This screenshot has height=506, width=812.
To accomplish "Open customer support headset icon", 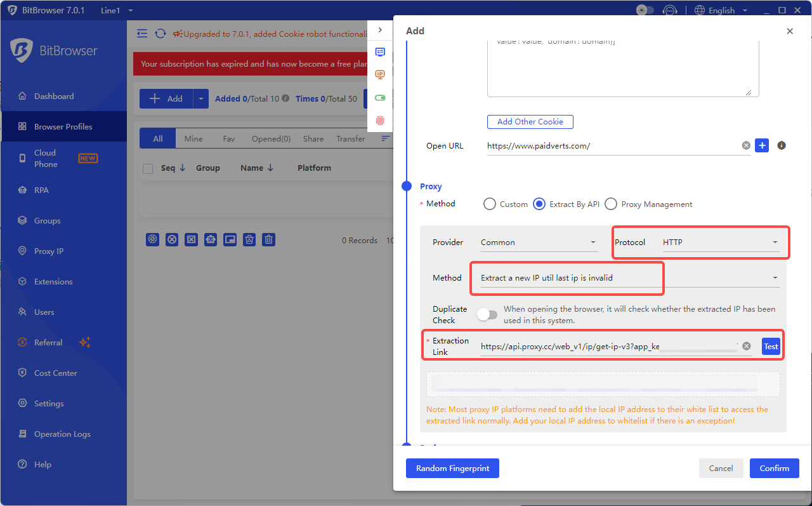I will point(670,10).
